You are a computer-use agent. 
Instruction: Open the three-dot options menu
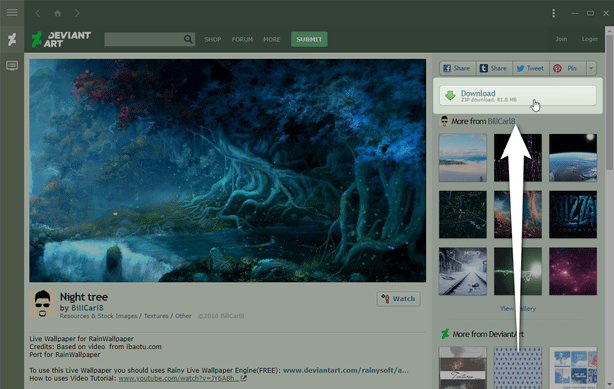click(x=553, y=13)
